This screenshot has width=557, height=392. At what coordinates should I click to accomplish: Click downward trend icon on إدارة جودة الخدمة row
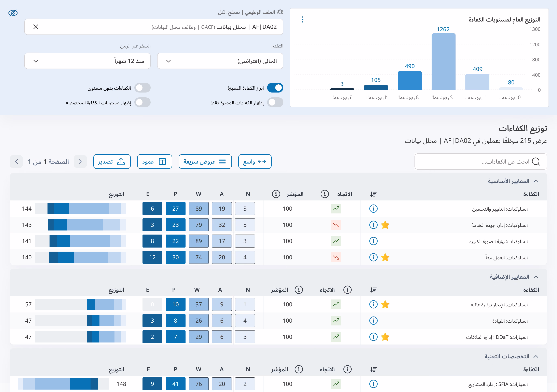tap(336, 225)
